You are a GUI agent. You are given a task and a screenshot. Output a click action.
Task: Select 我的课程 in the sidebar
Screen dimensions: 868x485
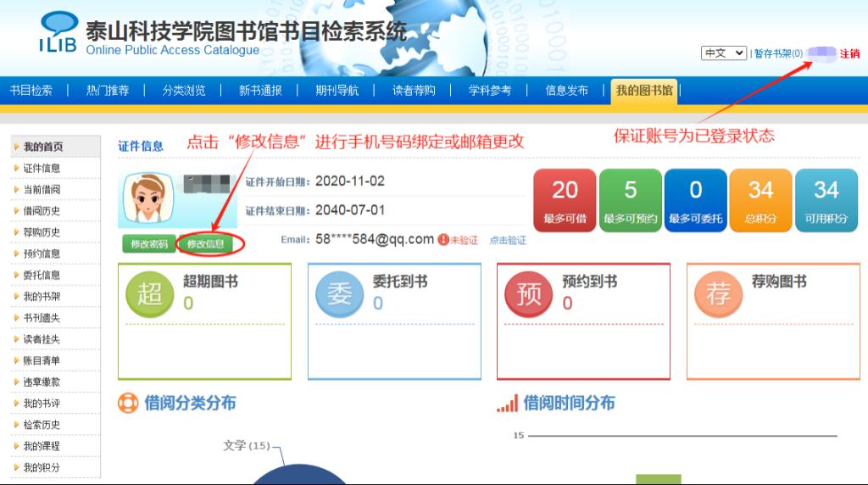[55, 446]
